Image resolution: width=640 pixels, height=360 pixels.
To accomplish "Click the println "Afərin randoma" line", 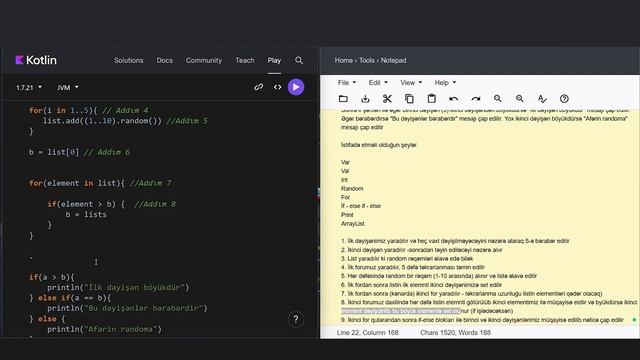I will pos(104,329).
